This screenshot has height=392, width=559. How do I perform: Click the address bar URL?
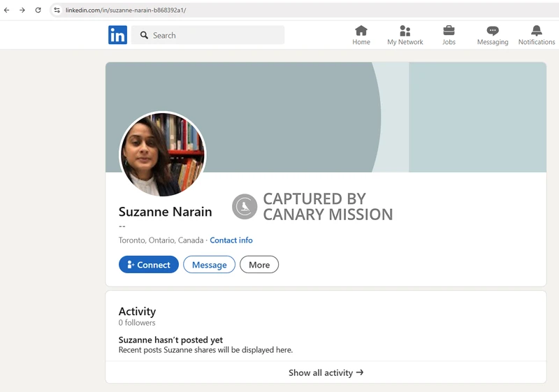point(126,10)
